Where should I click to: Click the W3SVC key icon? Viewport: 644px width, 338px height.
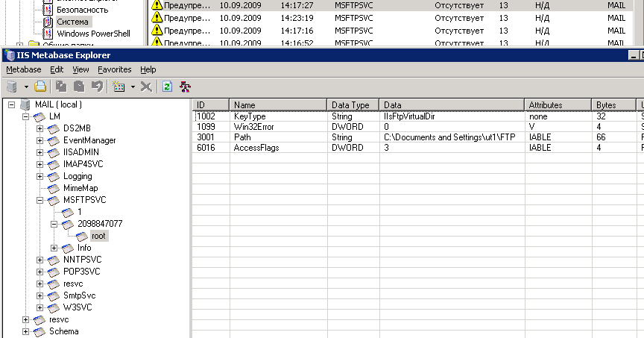click(x=54, y=307)
